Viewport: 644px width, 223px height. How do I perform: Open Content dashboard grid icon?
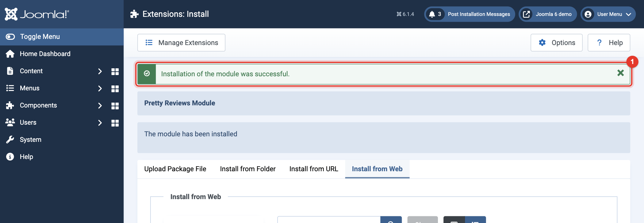point(115,71)
